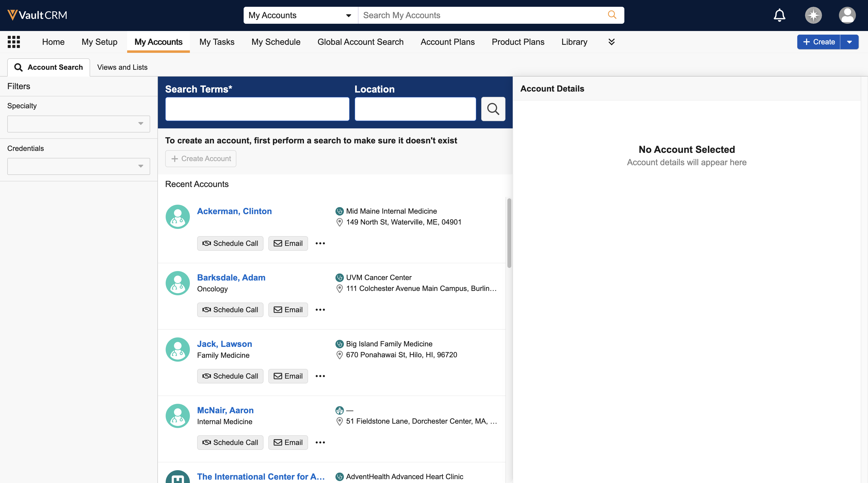This screenshot has width=868, height=483.
Task: Click the sparkle assistant icon in header
Action: (x=813, y=15)
